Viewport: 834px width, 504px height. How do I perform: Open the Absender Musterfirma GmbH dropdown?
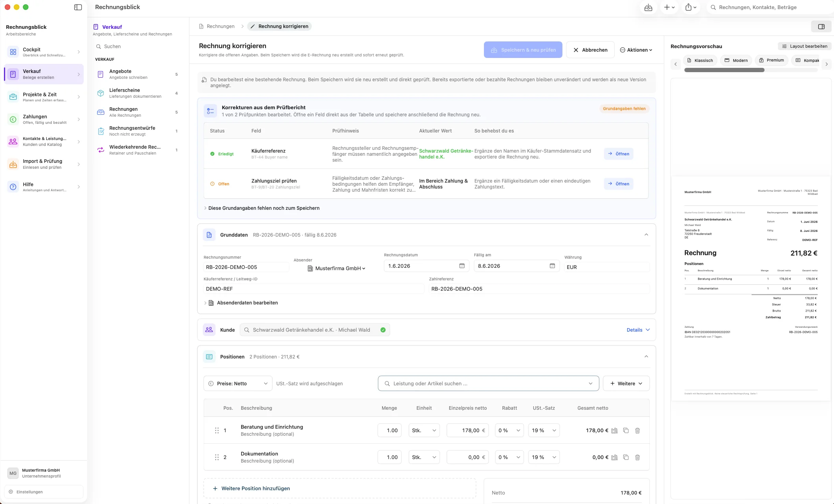click(x=337, y=269)
